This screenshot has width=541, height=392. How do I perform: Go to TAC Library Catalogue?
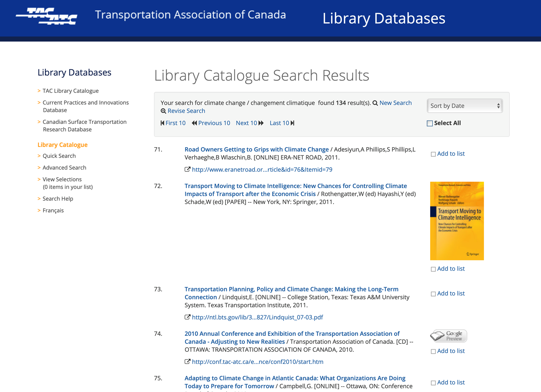click(71, 91)
